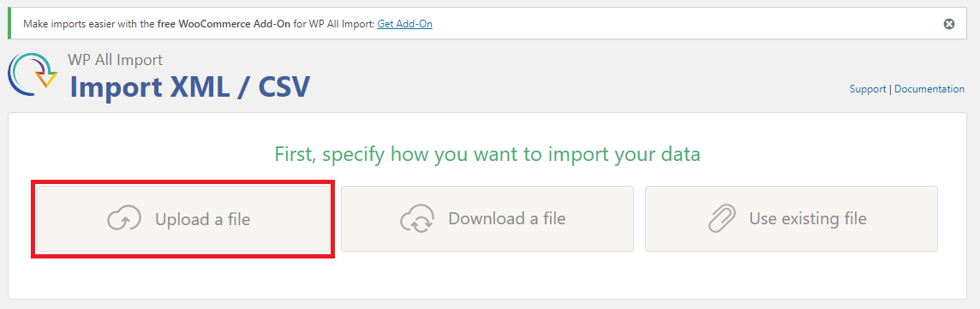Click the green 'First, specify how' heading
This screenshot has width=980, height=309.
(x=487, y=153)
